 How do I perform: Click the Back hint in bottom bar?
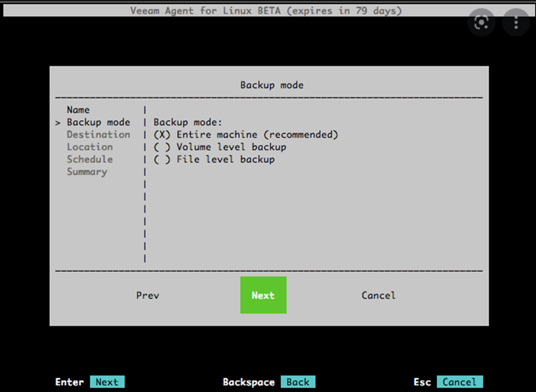[x=298, y=382]
